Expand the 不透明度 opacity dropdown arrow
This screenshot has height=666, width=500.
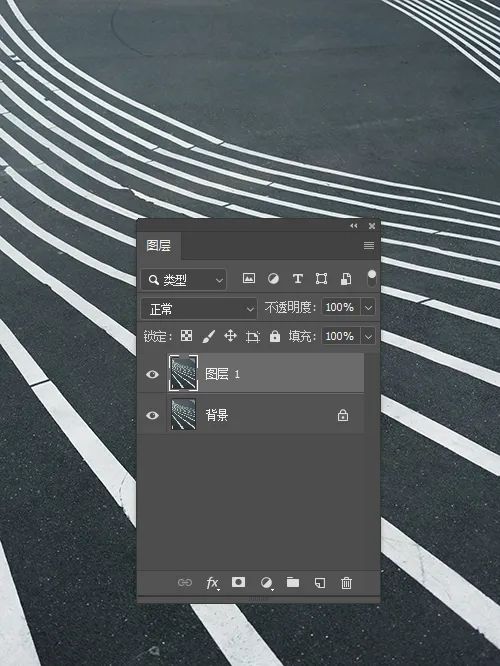[x=368, y=307]
